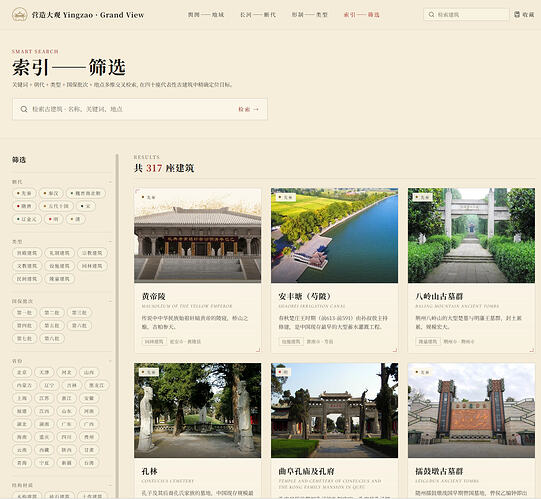This screenshot has height=499, width=541.
Task: Open the 长河——朝代 navigation item
Action: (x=258, y=15)
